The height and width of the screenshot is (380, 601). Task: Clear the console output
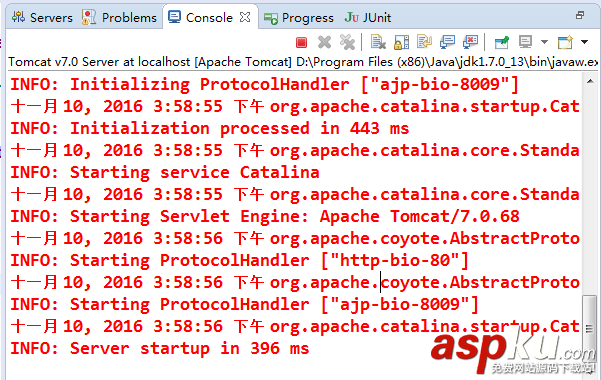pyautogui.click(x=378, y=42)
